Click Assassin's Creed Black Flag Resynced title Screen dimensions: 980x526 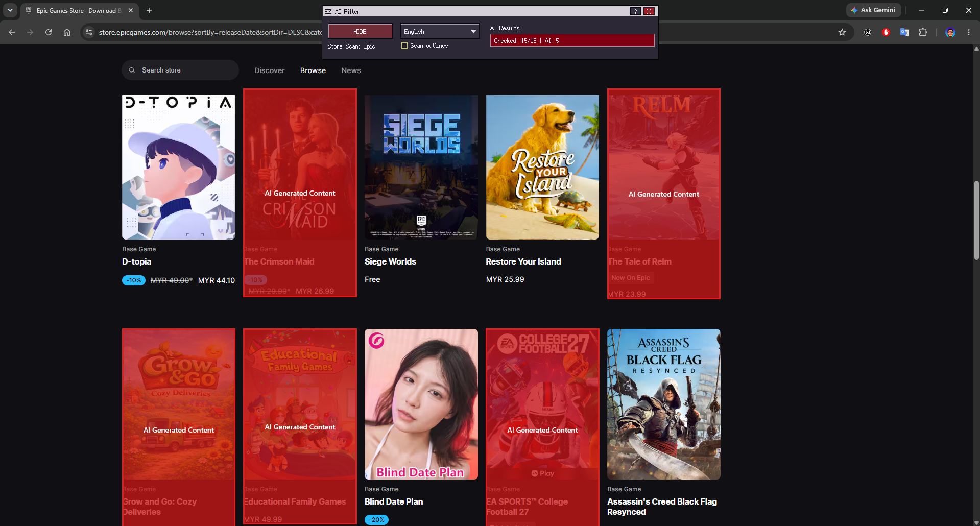pyautogui.click(x=662, y=507)
